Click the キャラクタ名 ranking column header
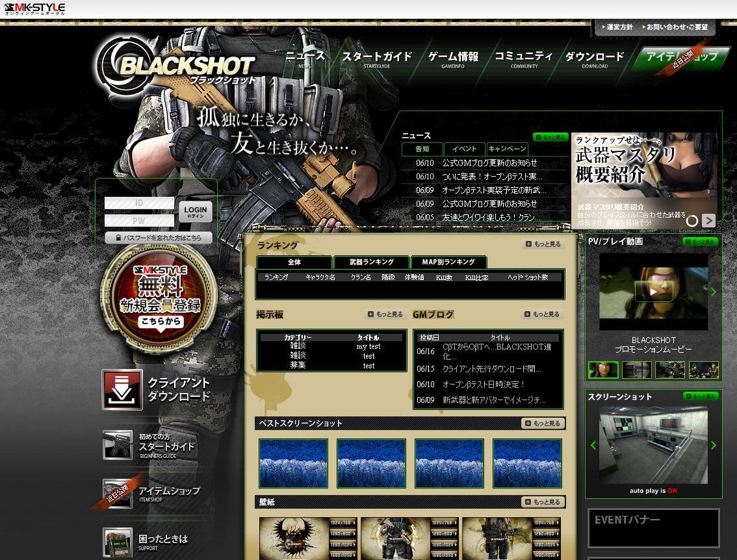This screenshot has width=737, height=560. click(320, 277)
